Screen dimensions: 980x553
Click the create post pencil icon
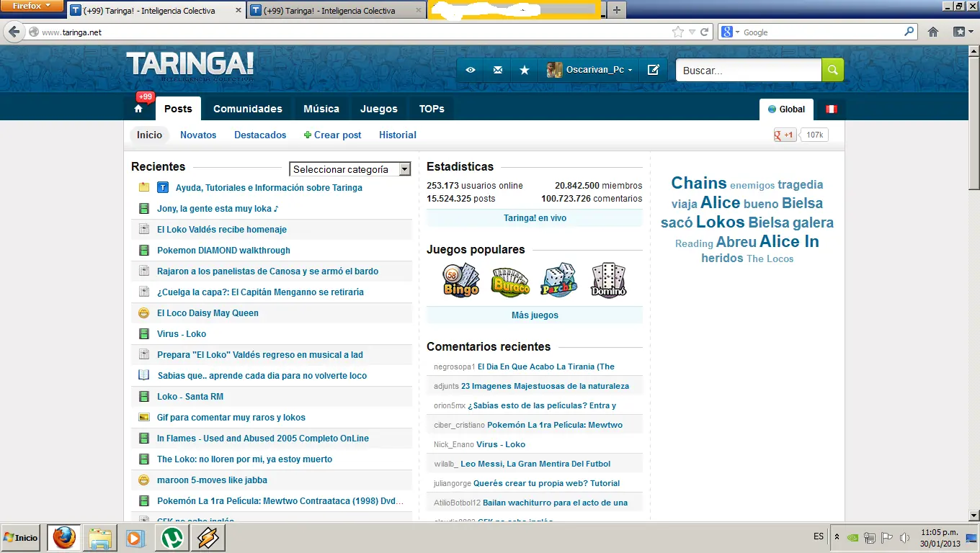(654, 70)
